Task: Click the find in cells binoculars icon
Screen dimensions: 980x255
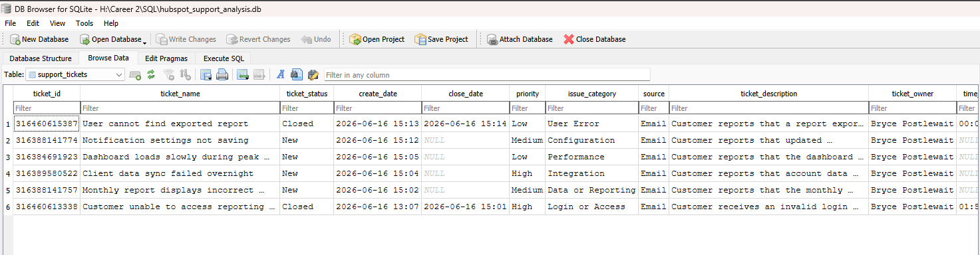Action: point(297,74)
